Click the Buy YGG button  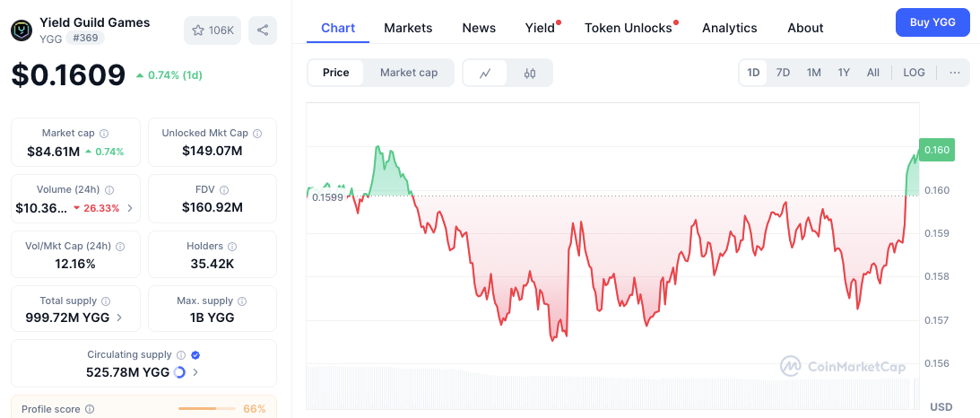tap(932, 22)
